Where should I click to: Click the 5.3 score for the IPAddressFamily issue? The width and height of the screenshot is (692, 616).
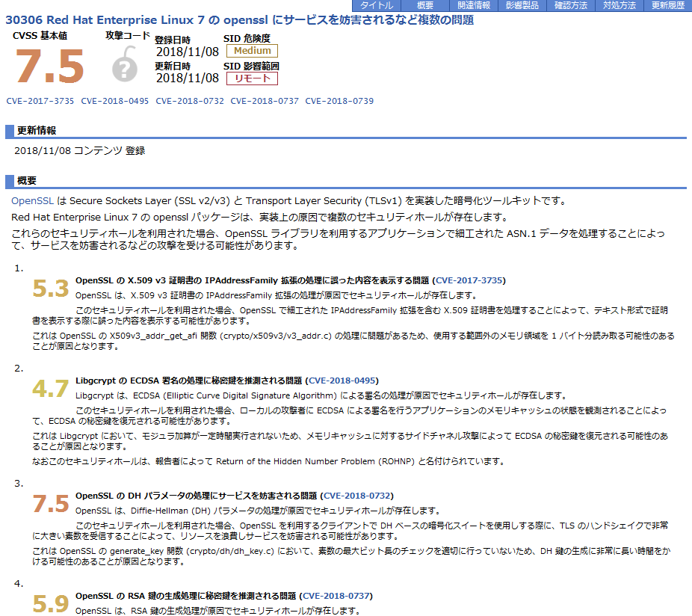pyautogui.click(x=51, y=289)
